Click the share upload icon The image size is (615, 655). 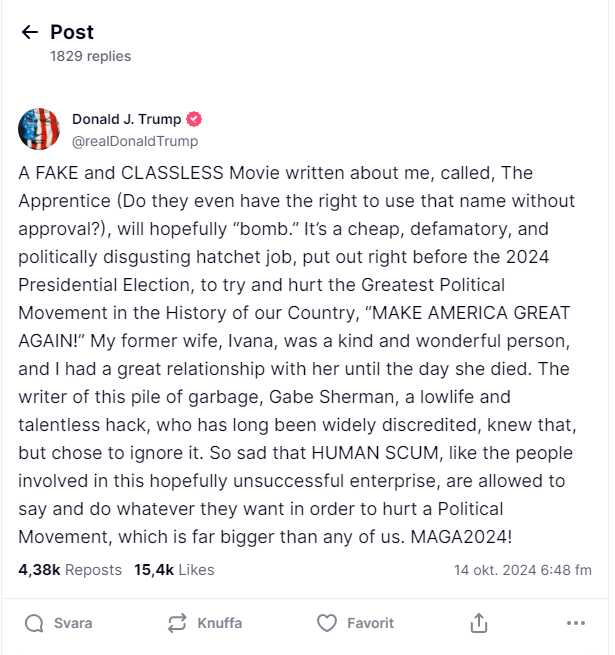[x=478, y=623]
